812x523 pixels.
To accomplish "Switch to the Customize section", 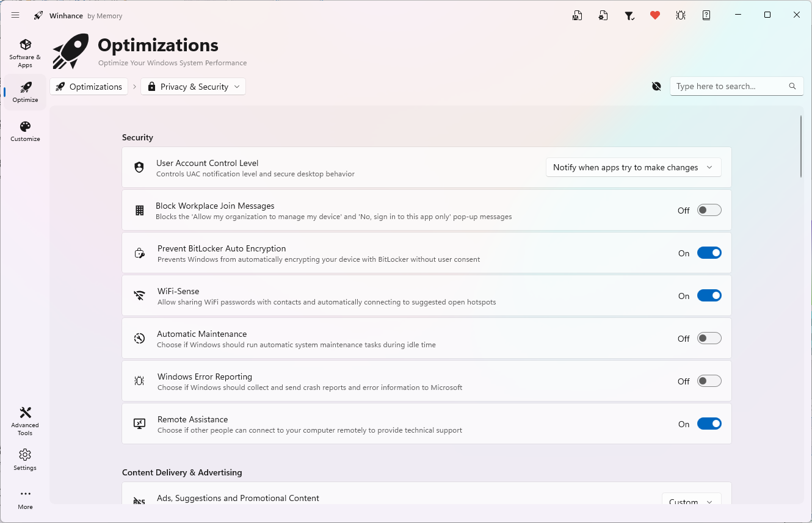I will 25,131.
